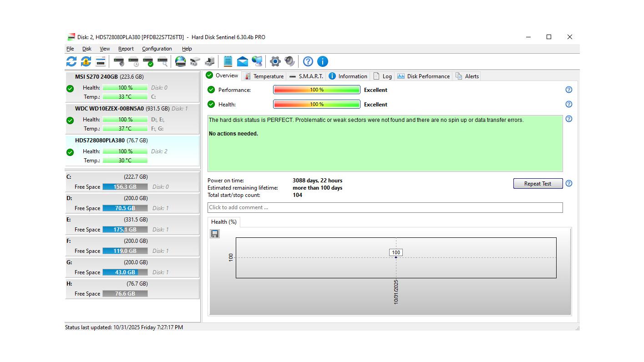The width and height of the screenshot is (644, 362).
Task: Save the health graph using floppy icon
Action: click(215, 234)
